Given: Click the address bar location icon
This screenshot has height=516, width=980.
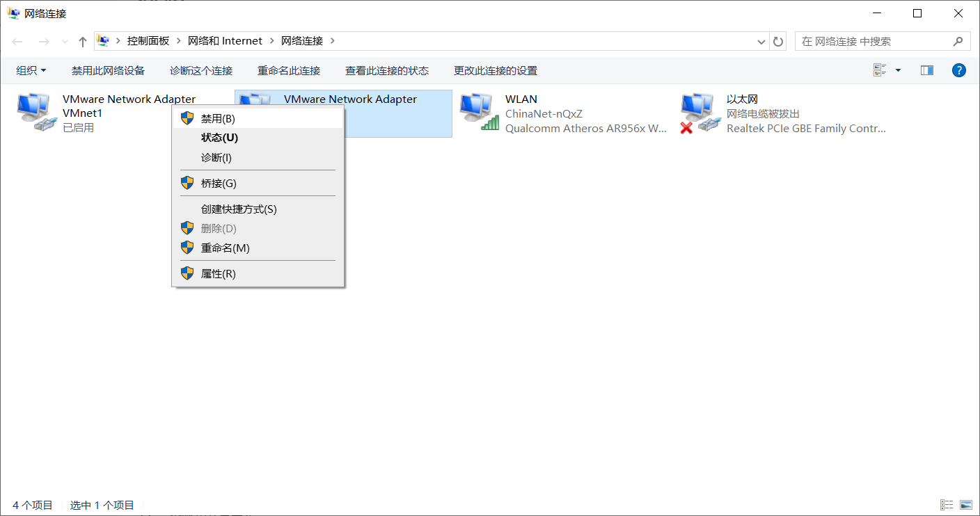Looking at the screenshot, I should 103,41.
